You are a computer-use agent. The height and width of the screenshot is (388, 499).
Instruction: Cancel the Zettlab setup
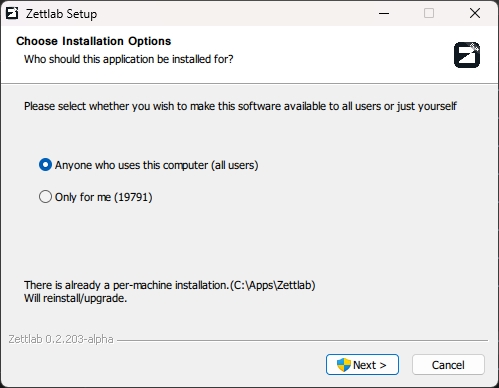click(x=448, y=365)
